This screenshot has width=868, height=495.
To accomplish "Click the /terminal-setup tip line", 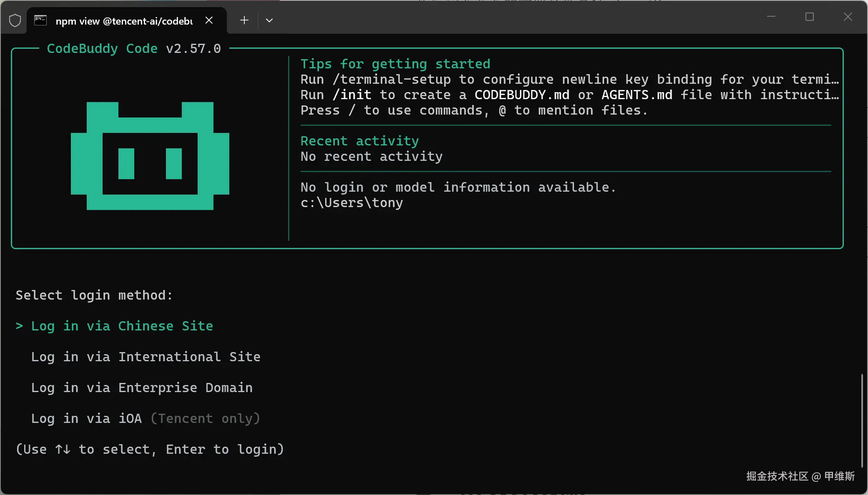I will (569, 80).
